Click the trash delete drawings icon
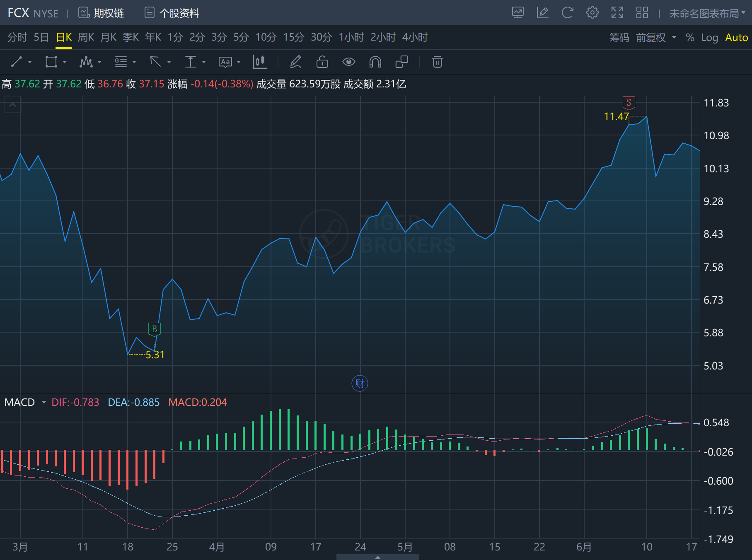 coord(437,62)
